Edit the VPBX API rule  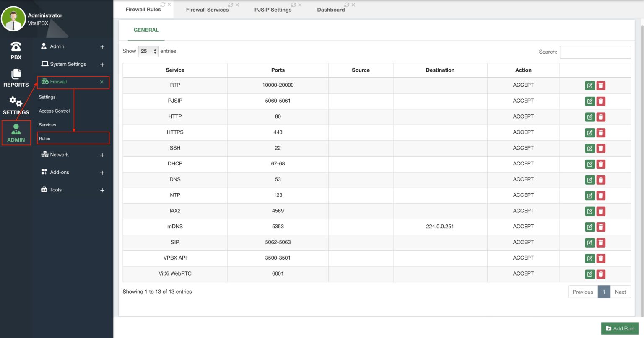coord(590,258)
